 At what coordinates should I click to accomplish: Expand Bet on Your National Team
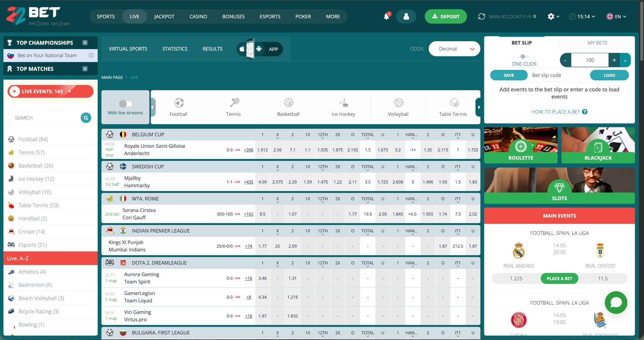pos(91,55)
